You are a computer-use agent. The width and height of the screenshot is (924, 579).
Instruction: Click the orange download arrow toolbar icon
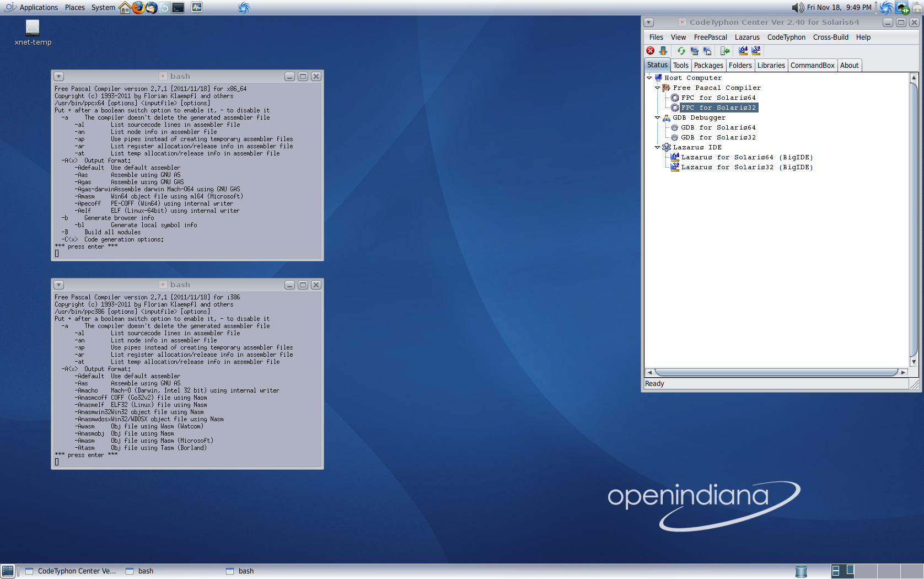tap(663, 51)
